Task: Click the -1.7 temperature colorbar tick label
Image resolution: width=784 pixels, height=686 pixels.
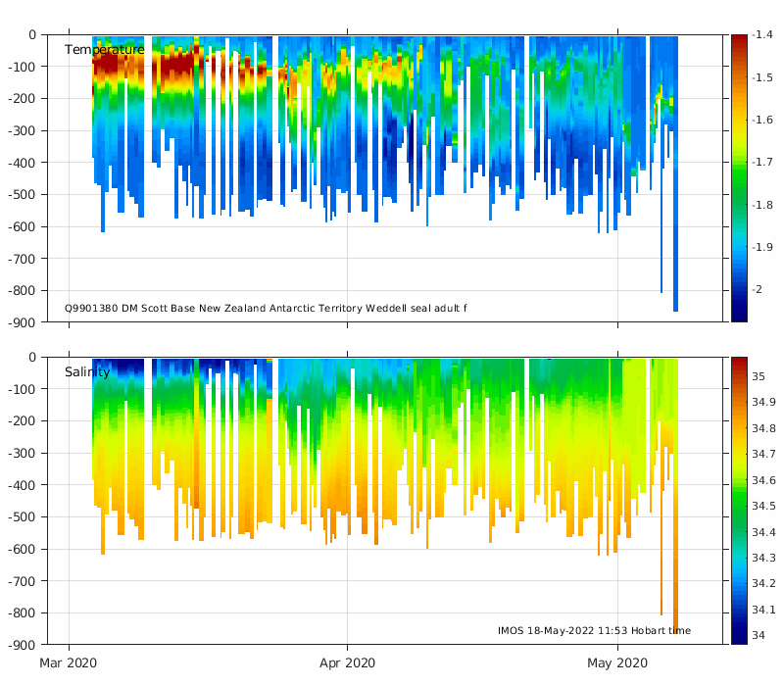Action: (x=761, y=163)
